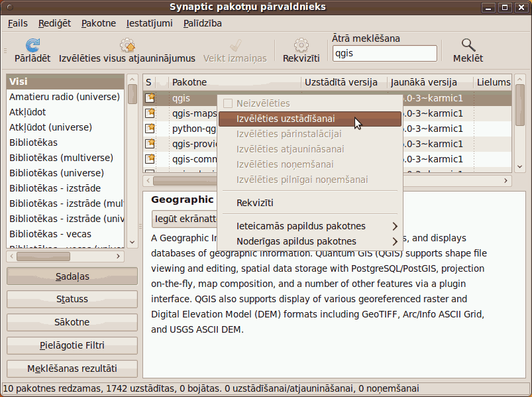The image size is (532, 397).
Task: Toggle the Neizvēlēties checkbox entry
Action: click(x=228, y=103)
